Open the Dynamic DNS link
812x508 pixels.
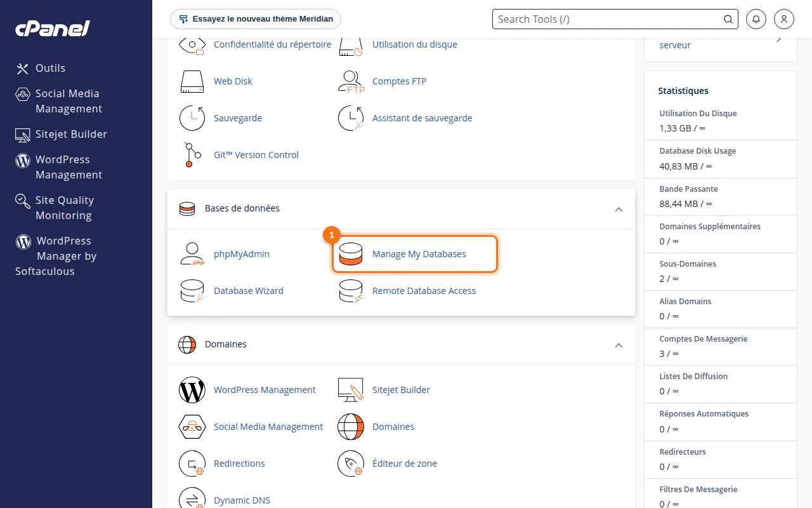click(242, 500)
